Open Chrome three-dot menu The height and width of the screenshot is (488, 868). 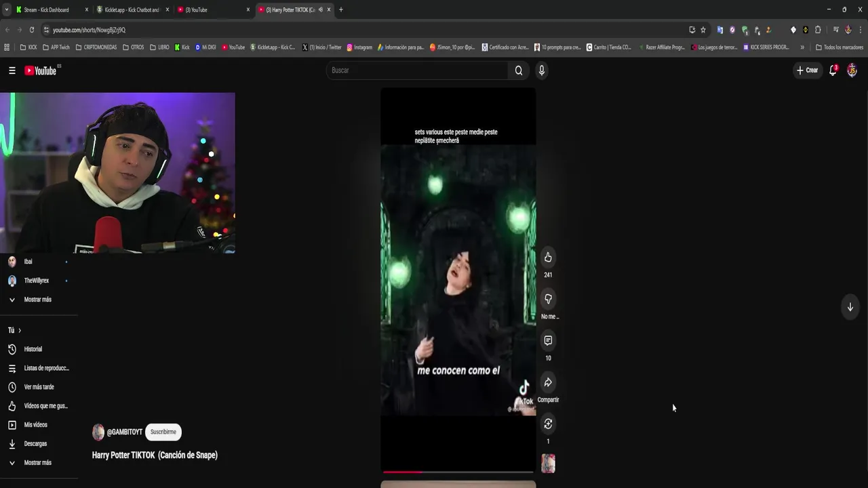click(861, 30)
